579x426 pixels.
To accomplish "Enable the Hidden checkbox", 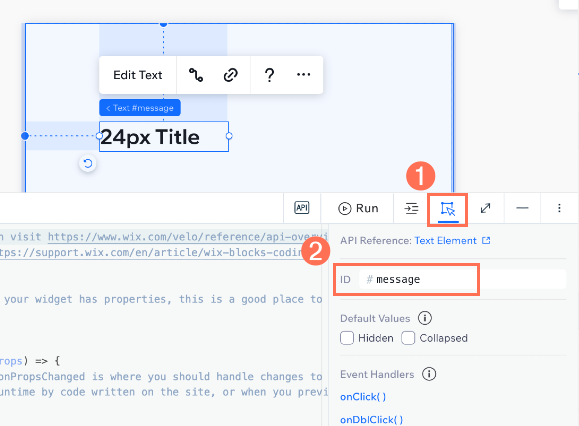I will (347, 338).
